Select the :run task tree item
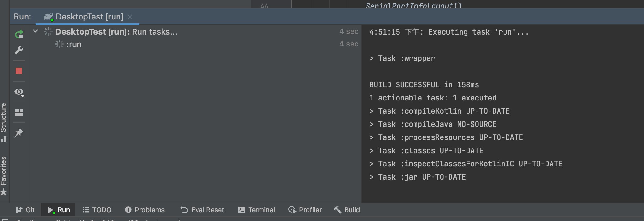Viewport: 644px width, 221px height. tap(74, 45)
